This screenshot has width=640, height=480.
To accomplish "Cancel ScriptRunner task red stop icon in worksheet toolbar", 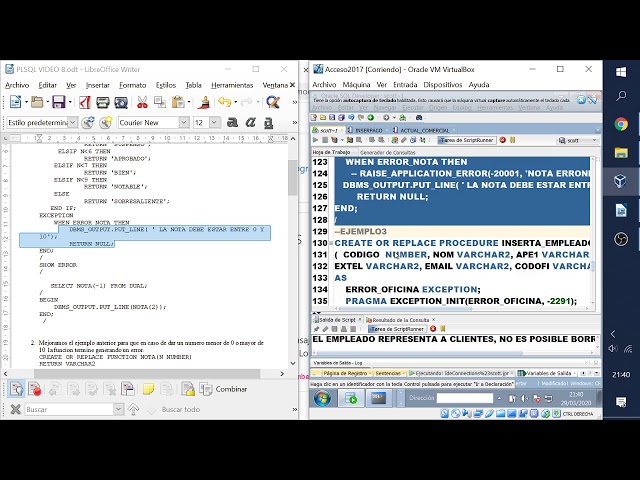I will 502,140.
